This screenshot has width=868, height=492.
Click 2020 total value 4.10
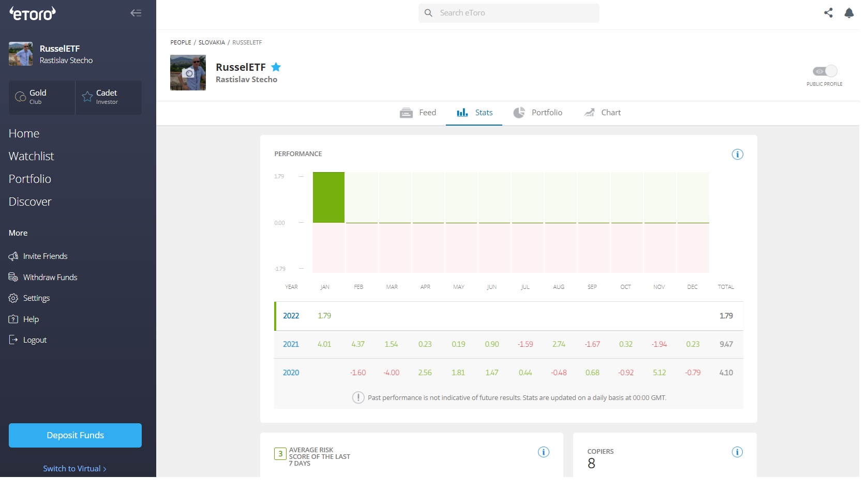pyautogui.click(x=726, y=373)
